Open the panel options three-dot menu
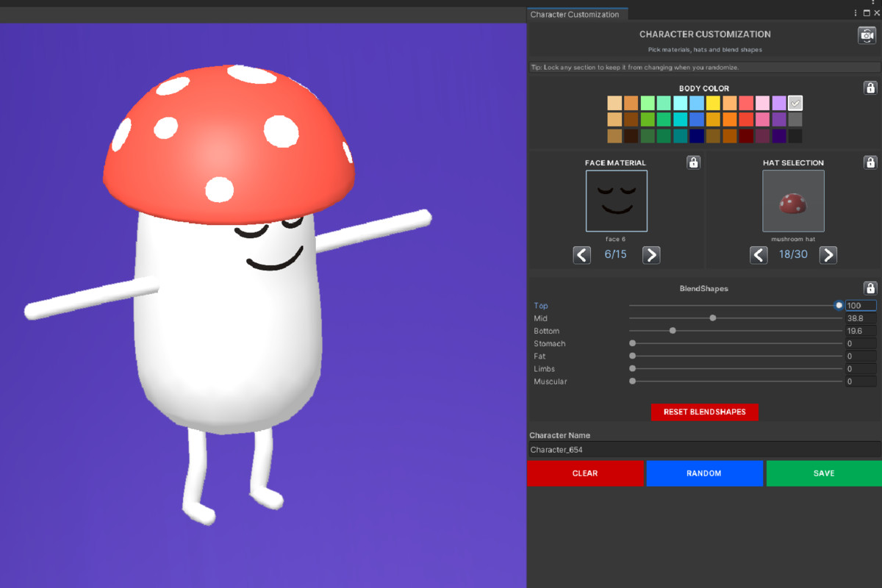 click(855, 12)
